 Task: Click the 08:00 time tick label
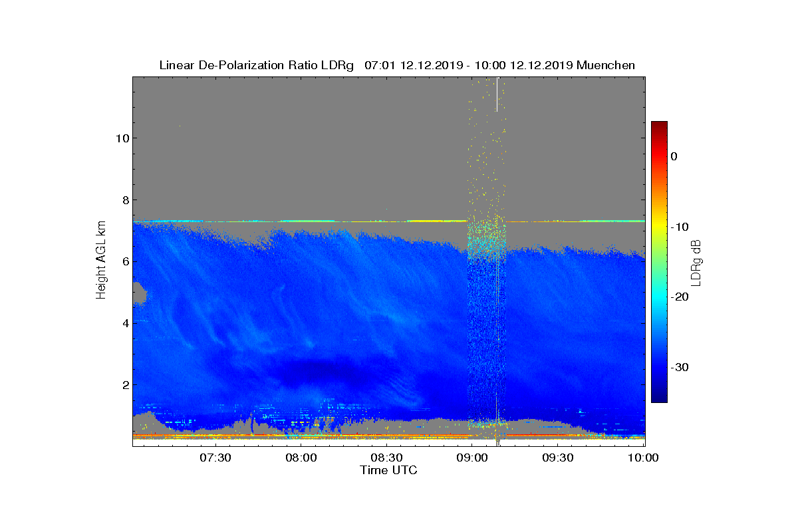click(301, 458)
